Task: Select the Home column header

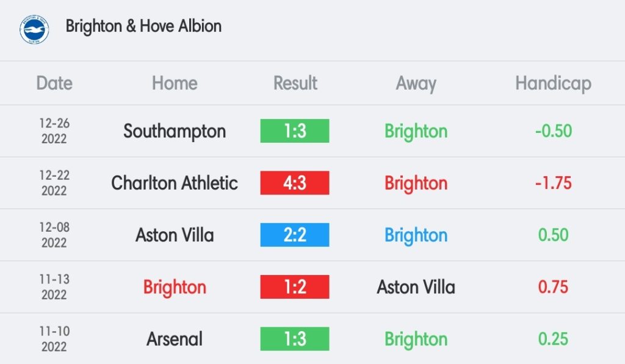Action: [175, 84]
